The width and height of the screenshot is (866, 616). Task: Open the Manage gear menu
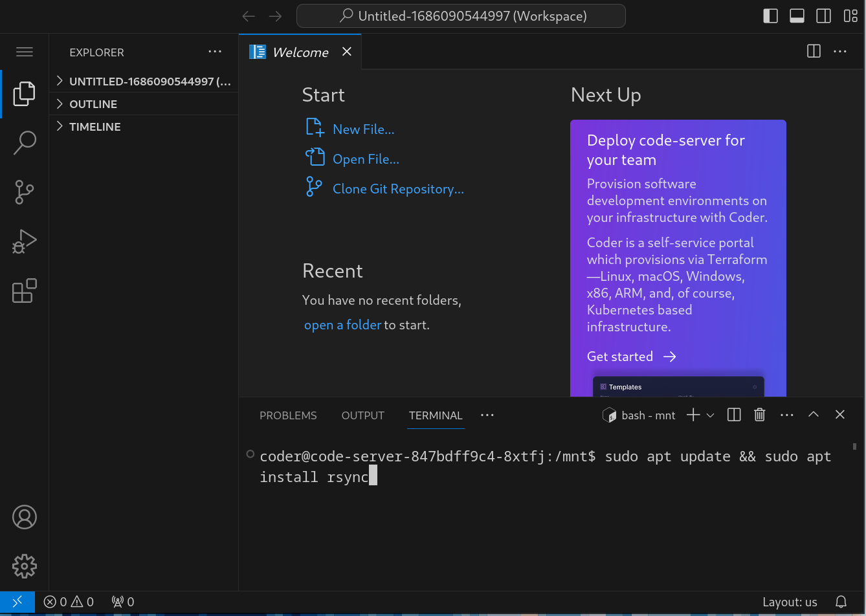coord(25,566)
